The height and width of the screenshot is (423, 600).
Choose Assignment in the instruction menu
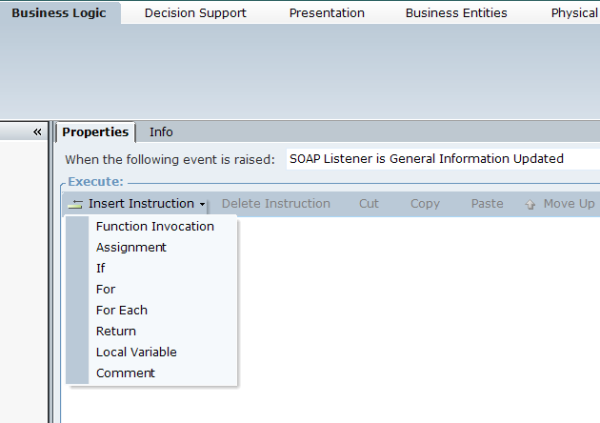131,247
